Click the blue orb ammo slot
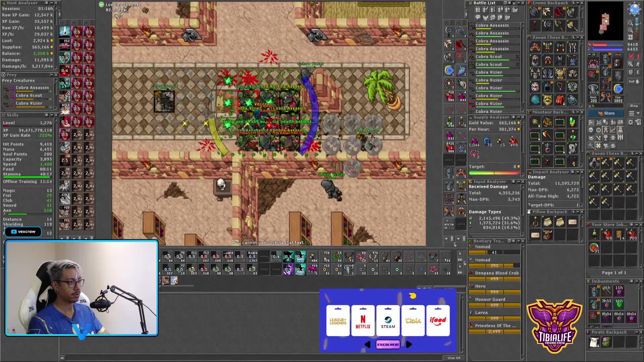The height and width of the screenshot is (362, 644). point(618,88)
